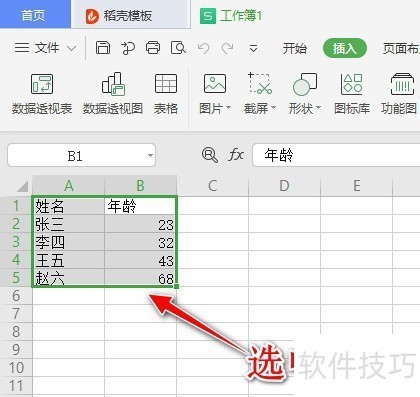Click the formula bar containing 年龄
This screenshot has height=397, width=420.
coord(336,155)
